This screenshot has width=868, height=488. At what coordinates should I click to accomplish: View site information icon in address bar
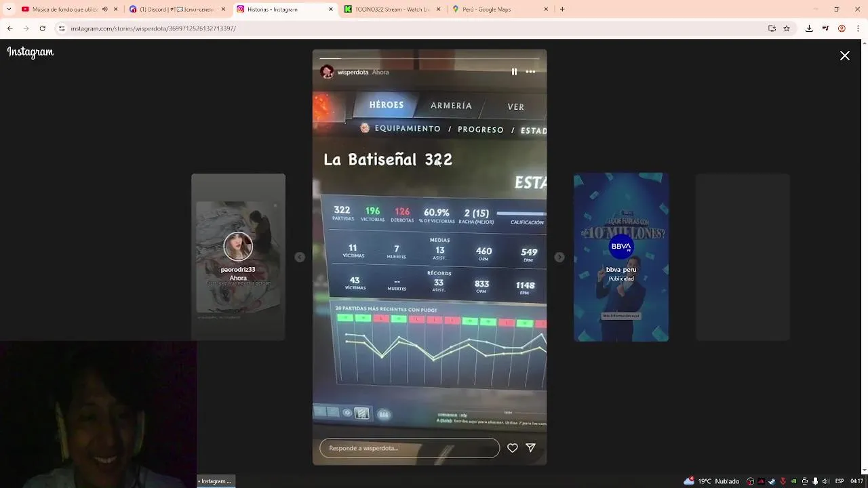coord(62,28)
